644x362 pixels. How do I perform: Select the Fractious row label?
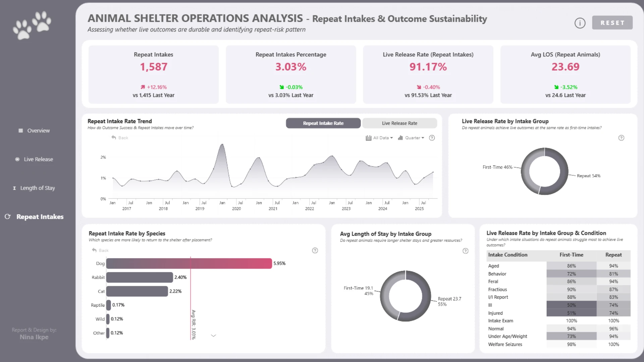497,290
